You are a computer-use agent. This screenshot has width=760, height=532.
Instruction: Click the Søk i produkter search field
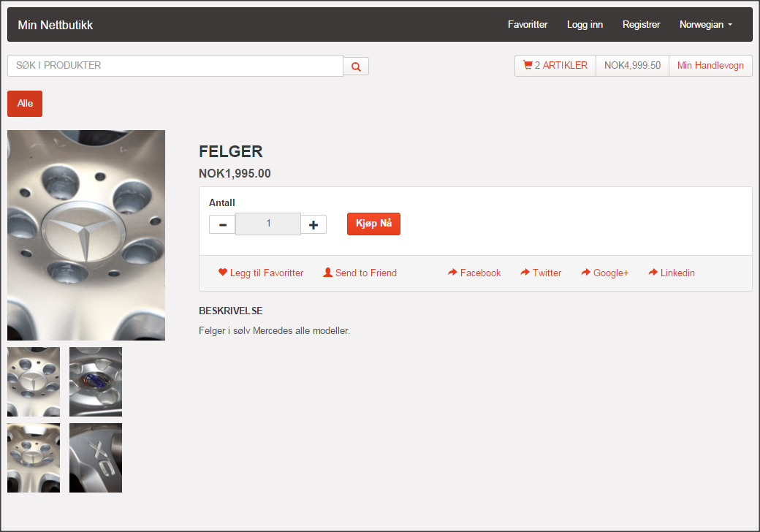pyautogui.click(x=175, y=66)
